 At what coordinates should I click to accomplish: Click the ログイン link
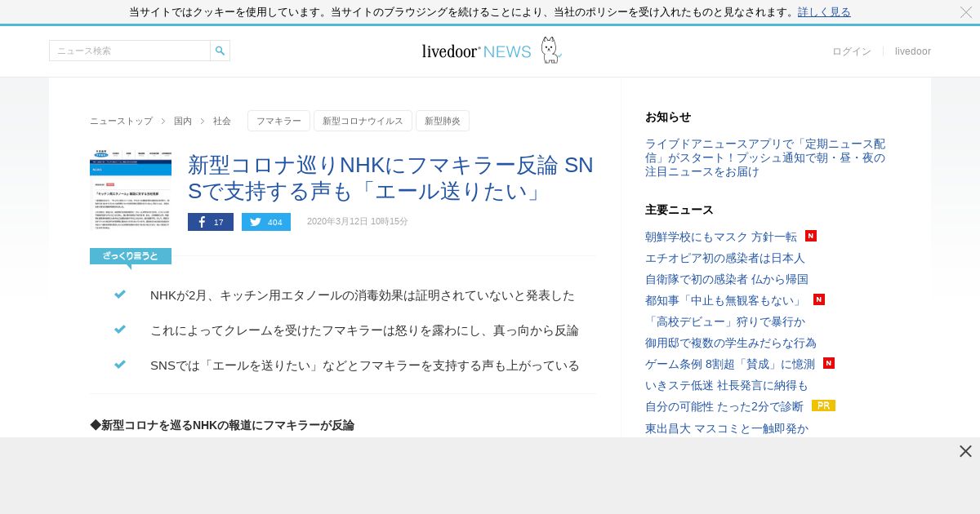[x=852, y=51]
